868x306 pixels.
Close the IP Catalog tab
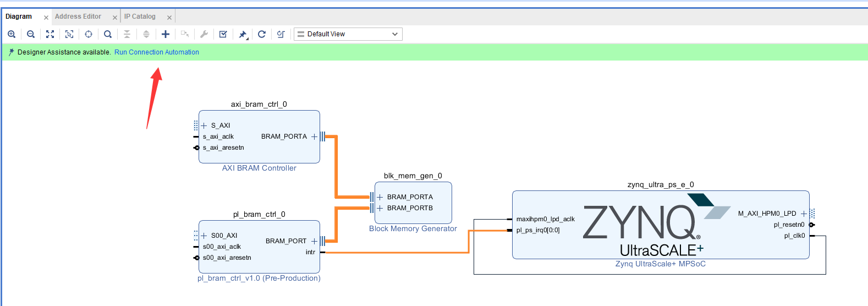(x=169, y=18)
